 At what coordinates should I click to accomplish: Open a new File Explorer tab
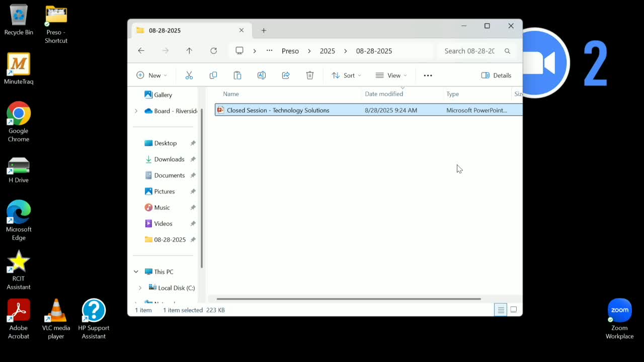[x=264, y=31]
